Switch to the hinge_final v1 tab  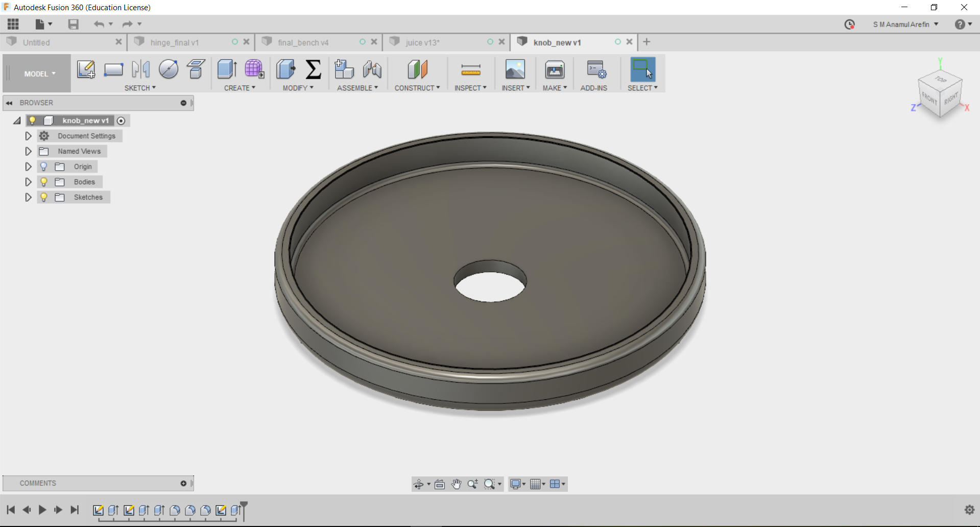(175, 42)
